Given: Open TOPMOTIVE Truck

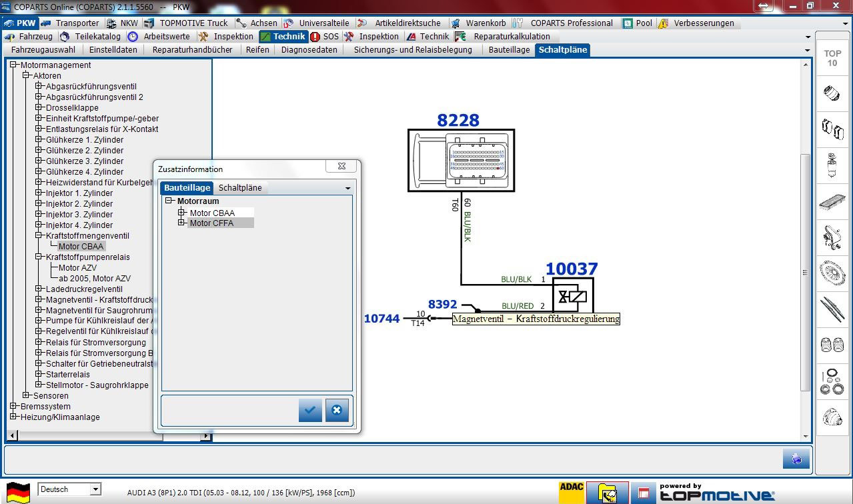Looking at the screenshot, I should coord(187,23).
